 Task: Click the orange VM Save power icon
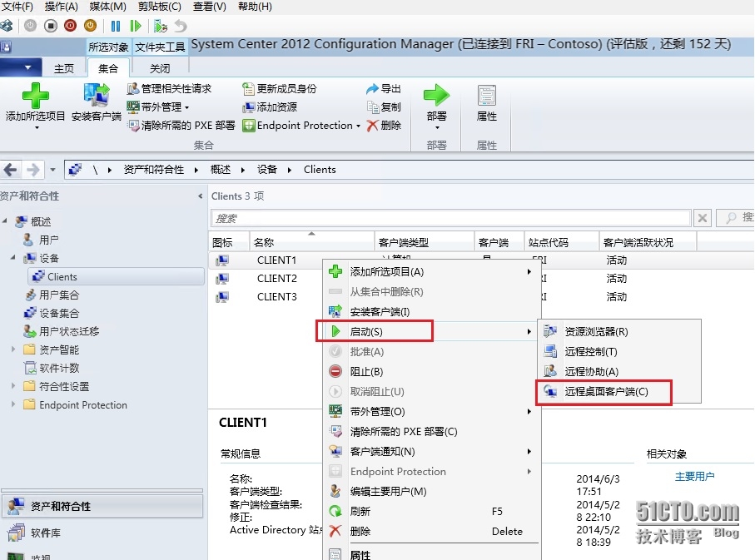click(x=90, y=26)
